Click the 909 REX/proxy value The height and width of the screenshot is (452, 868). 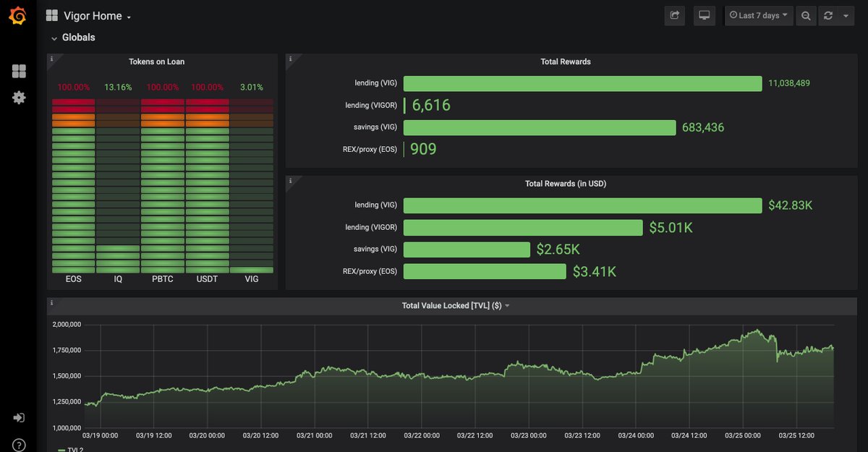(423, 150)
